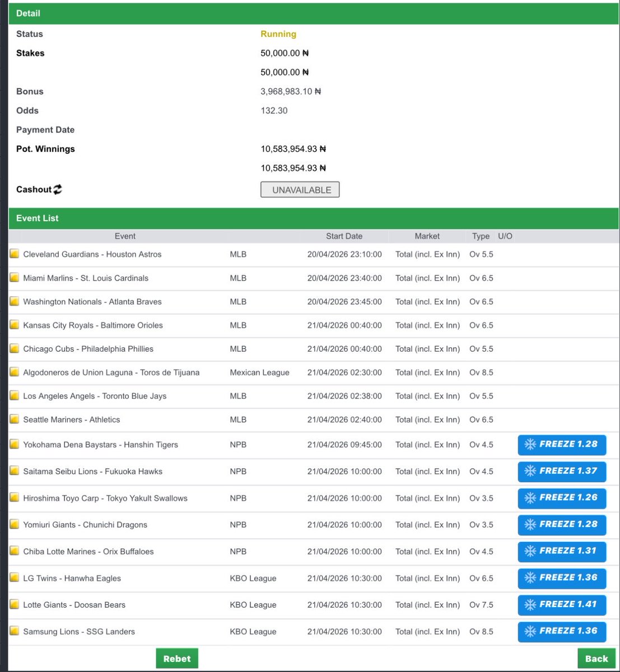The width and height of the screenshot is (620, 672).
Task: Freeze odds 1.41 for Lotte Giants match
Action: coord(562,605)
